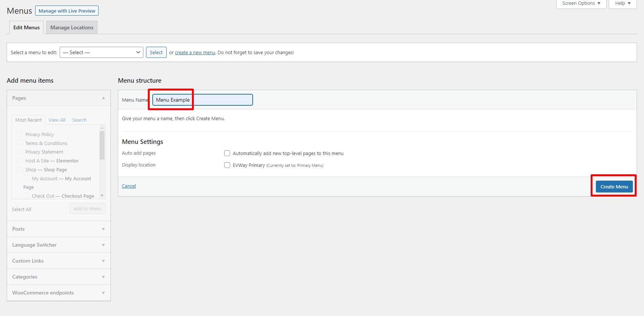
Task: Check EVWay Primary display location
Action: tap(227, 165)
